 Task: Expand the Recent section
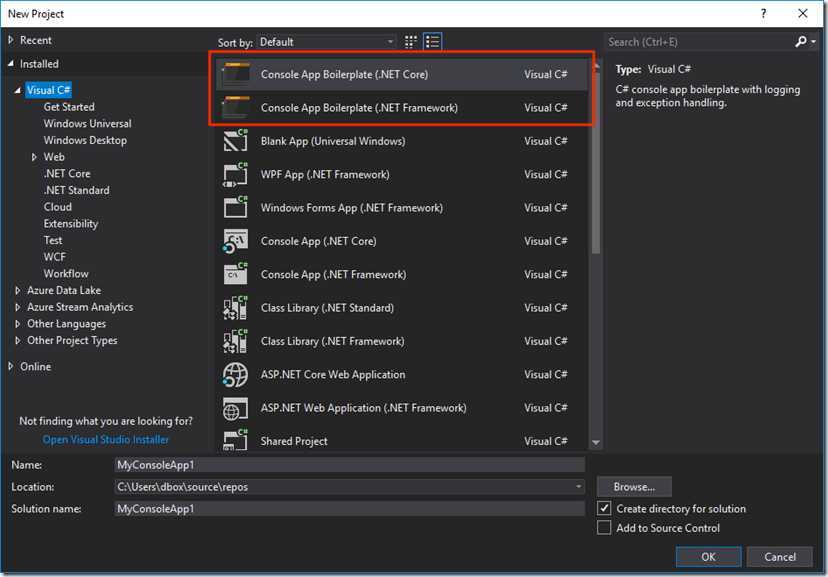point(11,40)
